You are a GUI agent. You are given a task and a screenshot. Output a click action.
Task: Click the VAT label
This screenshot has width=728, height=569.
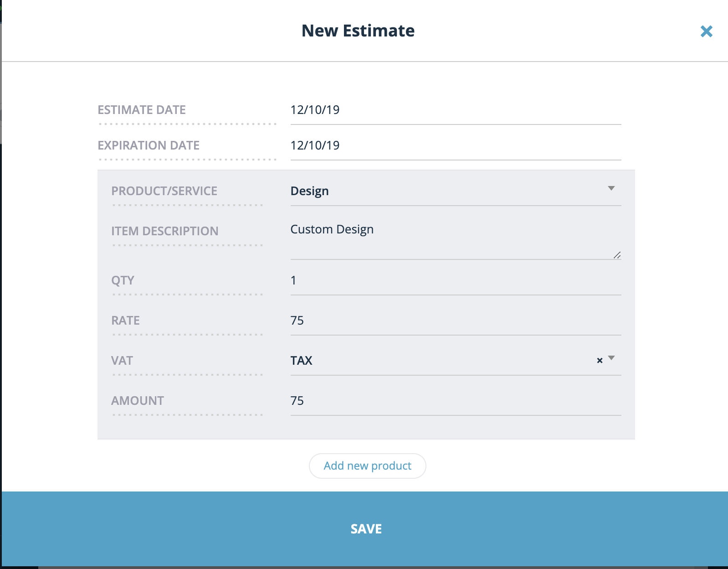click(x=122, y=361)
